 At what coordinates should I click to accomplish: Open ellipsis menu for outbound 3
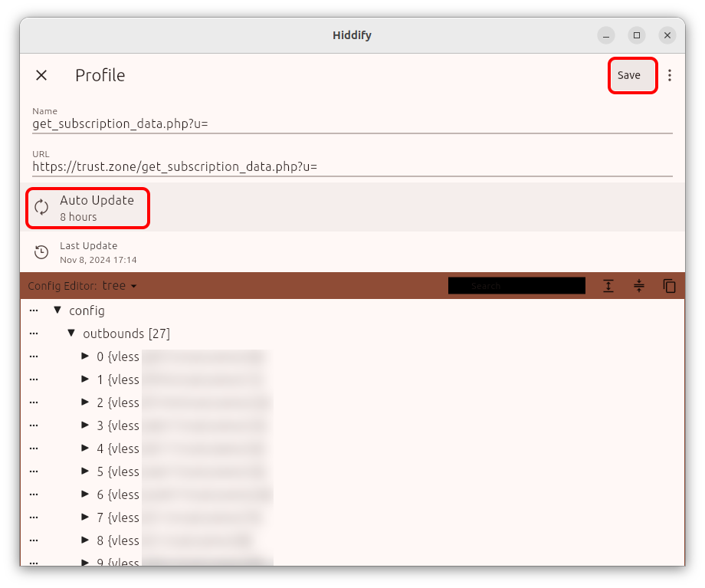coord(34,425)
